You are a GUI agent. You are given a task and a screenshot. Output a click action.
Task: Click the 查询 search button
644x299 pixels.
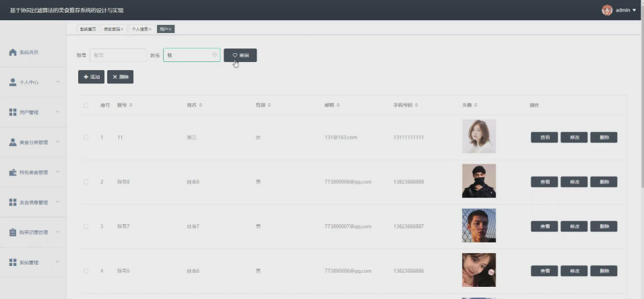click(x=240, y=55)
